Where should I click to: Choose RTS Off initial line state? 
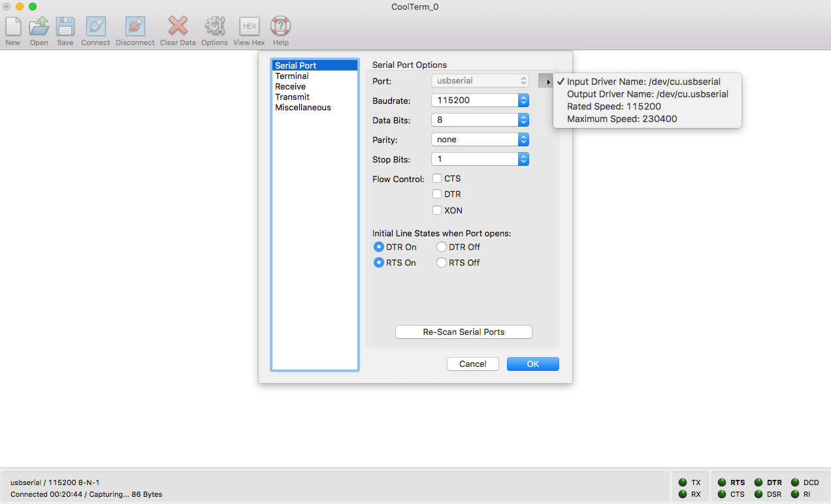click(442, 263)
